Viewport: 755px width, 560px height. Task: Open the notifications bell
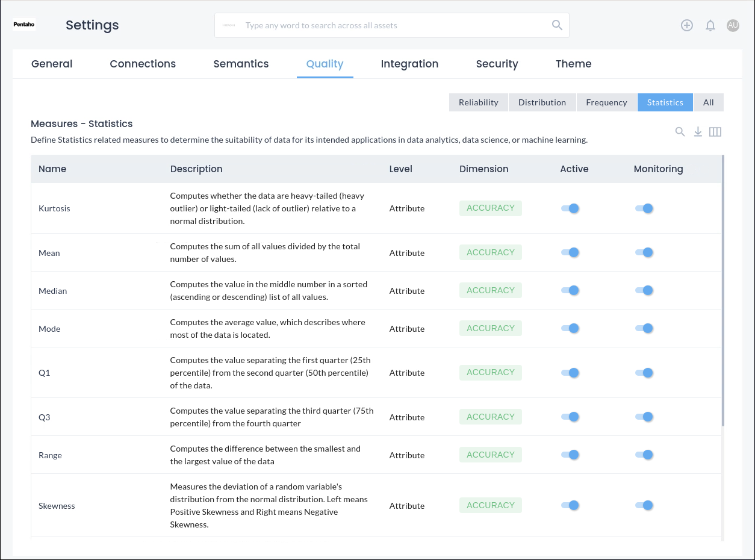710,25
